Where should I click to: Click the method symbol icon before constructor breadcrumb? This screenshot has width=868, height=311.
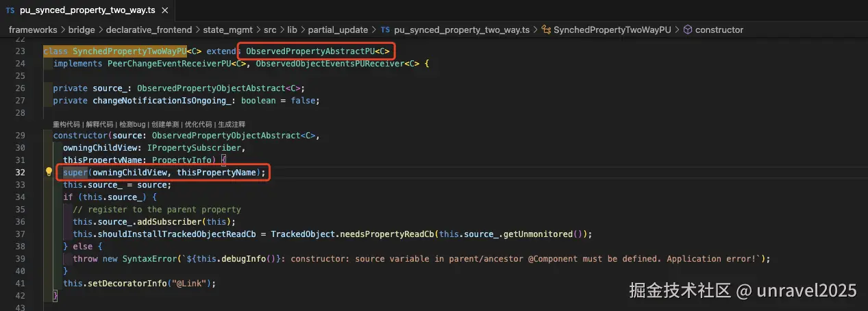coord(688,29)
